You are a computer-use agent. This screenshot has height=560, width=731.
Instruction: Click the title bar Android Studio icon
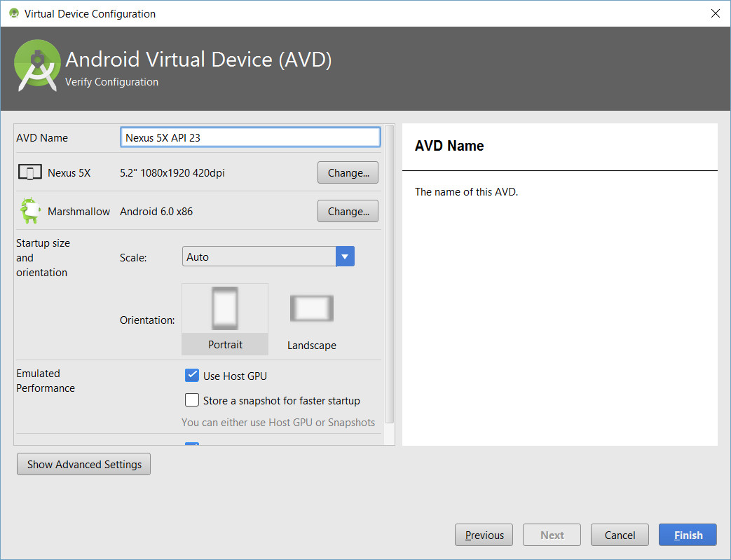14,13
